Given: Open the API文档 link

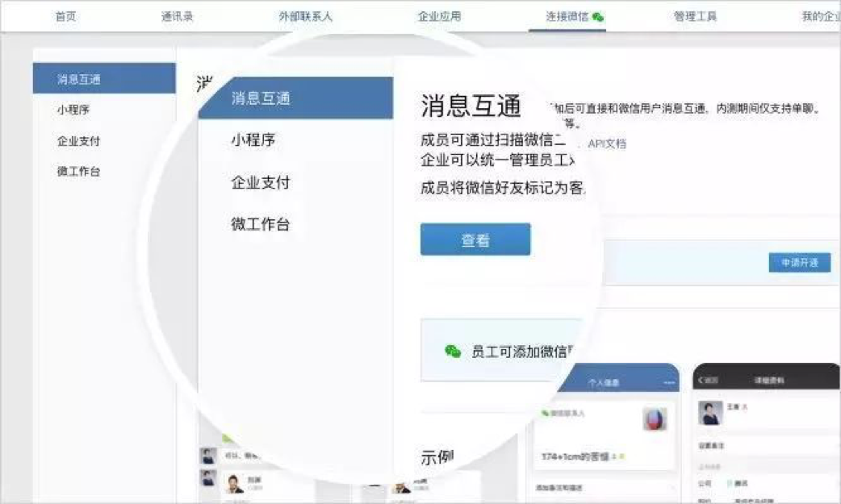Looking at the screenshot, I should tap(607, 144).
